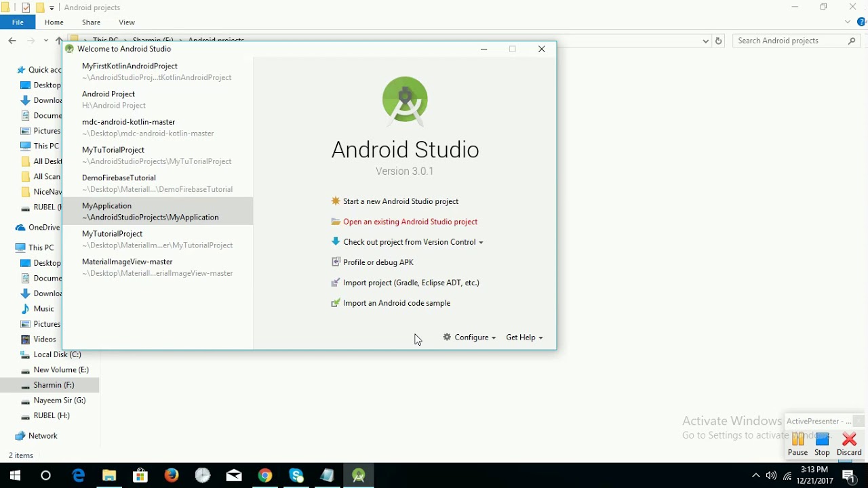Open File Explorer from the taskbar
This screenshot has width=868, height=488.
pos(109,476)
